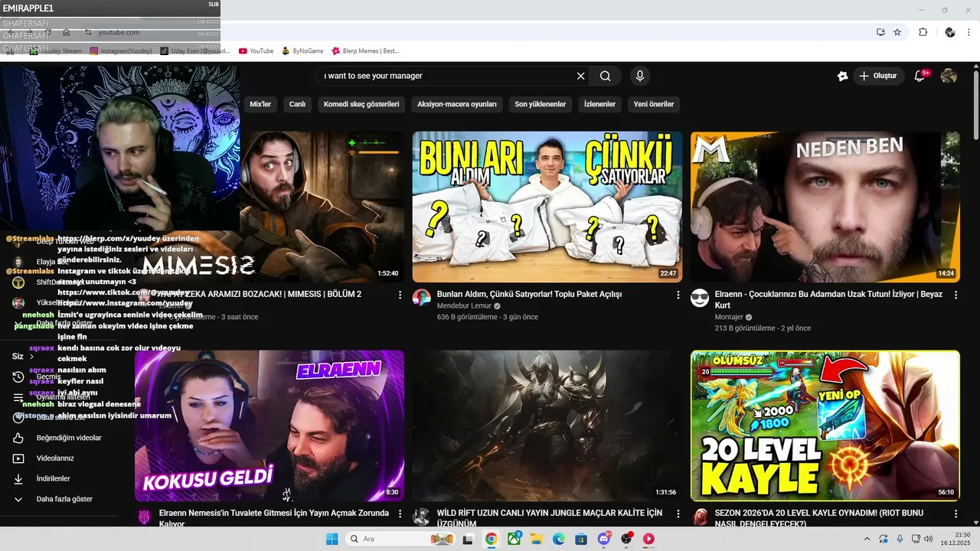Open the Windows Start button
Screen dimensions: 980x551
[x=332, y=539]
